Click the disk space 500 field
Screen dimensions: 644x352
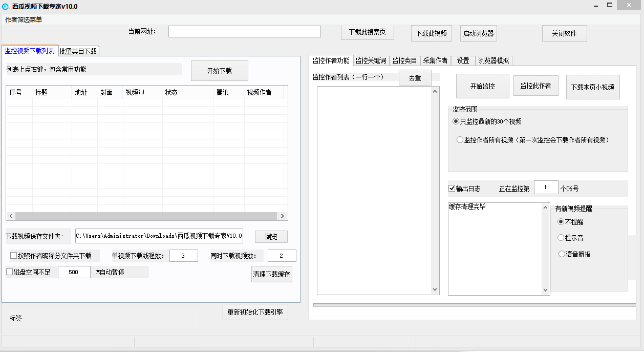click(x=74, y=272)
